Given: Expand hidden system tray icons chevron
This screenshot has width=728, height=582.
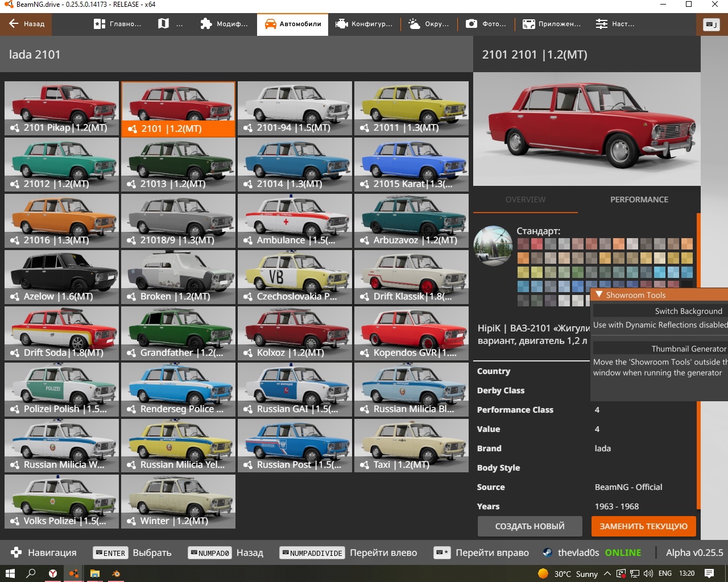Looking at the screenshot, I should (x=608, y=574).
